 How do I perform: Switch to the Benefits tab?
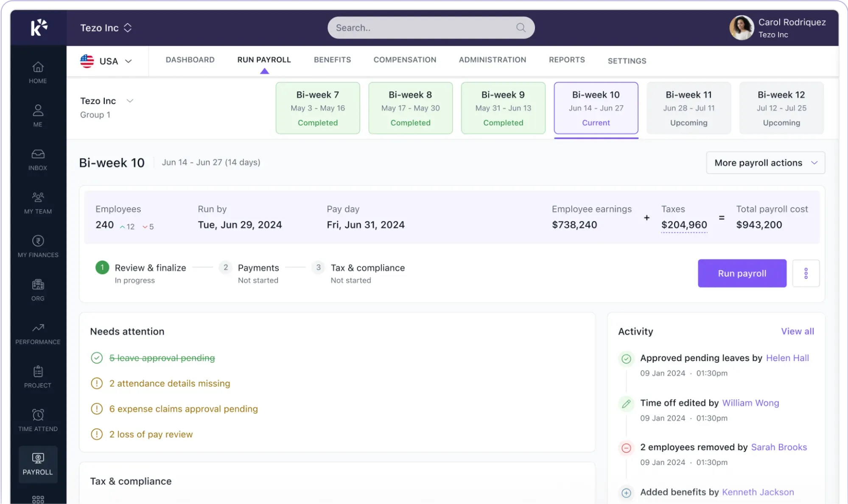point(332,60)
